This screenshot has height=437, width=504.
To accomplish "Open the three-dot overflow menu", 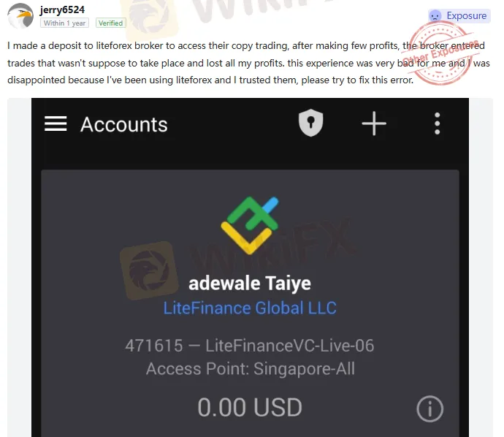I will pyautogui.click(x=437, y=123).
